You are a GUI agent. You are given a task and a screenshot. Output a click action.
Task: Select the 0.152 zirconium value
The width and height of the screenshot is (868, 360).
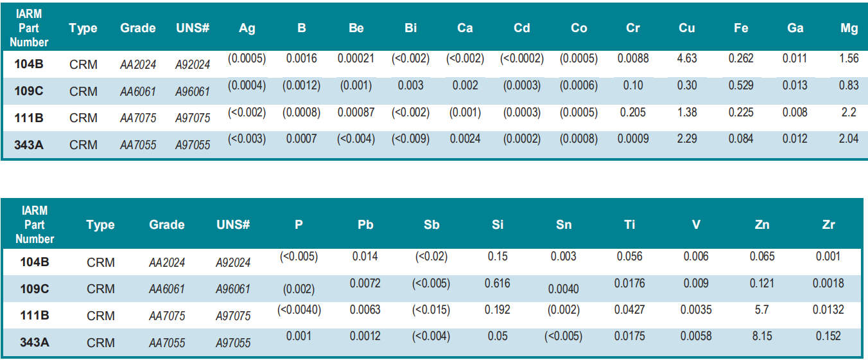[x=828, y=336]
